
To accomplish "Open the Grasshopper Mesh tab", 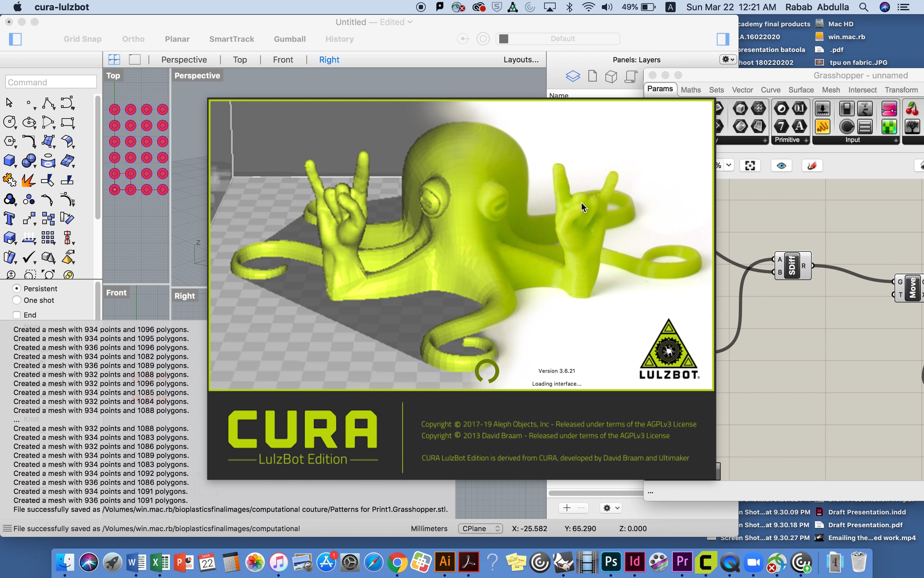I will click(x=831, y=90).
